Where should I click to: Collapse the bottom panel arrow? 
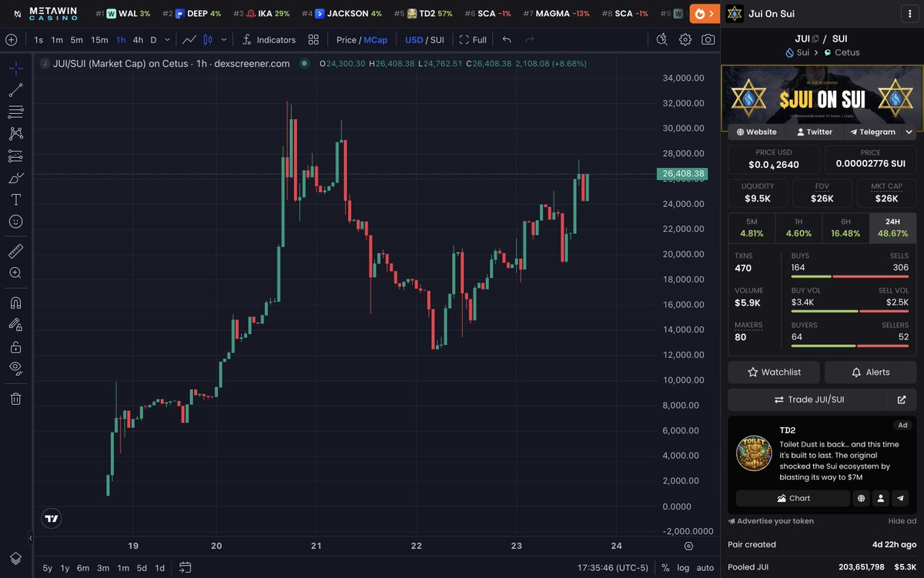click(x=32, y=538)
